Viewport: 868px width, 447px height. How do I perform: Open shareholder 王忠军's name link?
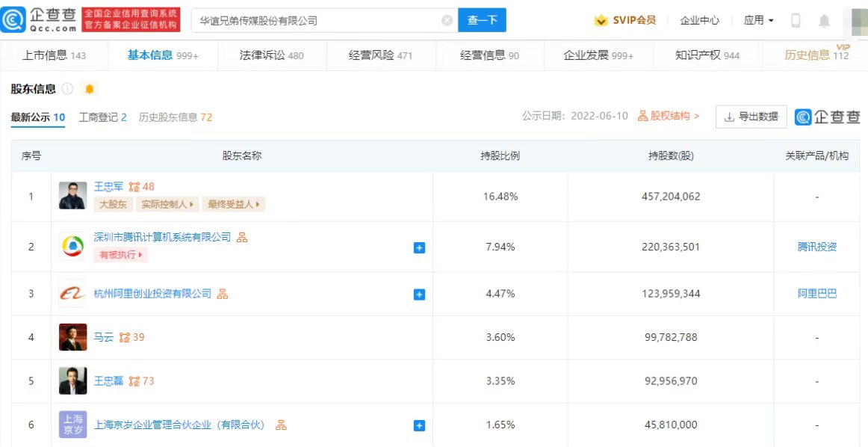(108, 187)
